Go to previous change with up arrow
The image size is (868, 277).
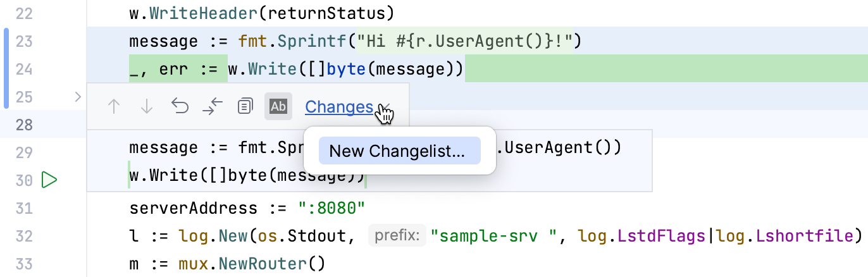click(114, 106)
